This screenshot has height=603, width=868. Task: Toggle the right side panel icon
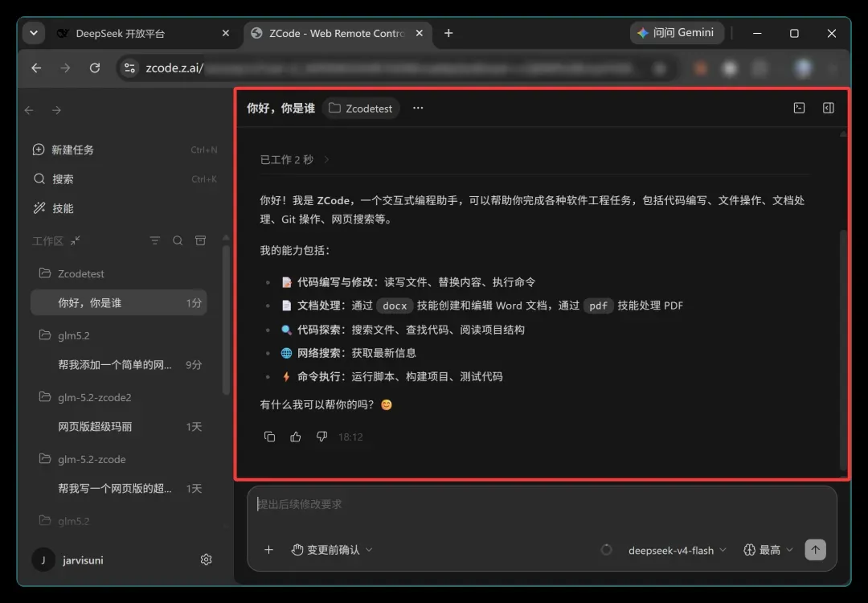coord(828,108)
